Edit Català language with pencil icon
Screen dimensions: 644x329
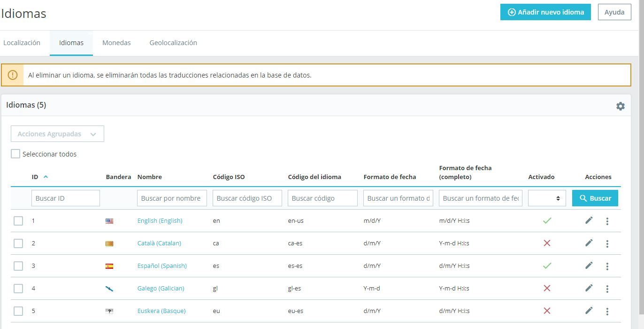click(x=589, y=243)
